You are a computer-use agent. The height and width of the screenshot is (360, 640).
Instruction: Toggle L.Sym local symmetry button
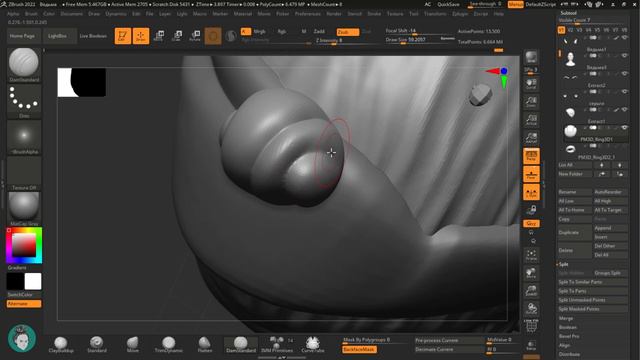(531, 192)
